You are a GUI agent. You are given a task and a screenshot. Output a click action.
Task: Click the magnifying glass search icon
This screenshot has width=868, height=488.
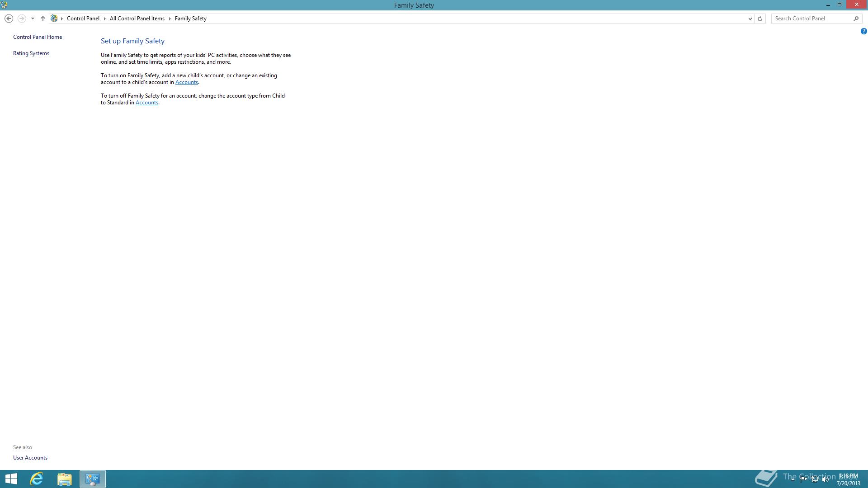[856, 19]
